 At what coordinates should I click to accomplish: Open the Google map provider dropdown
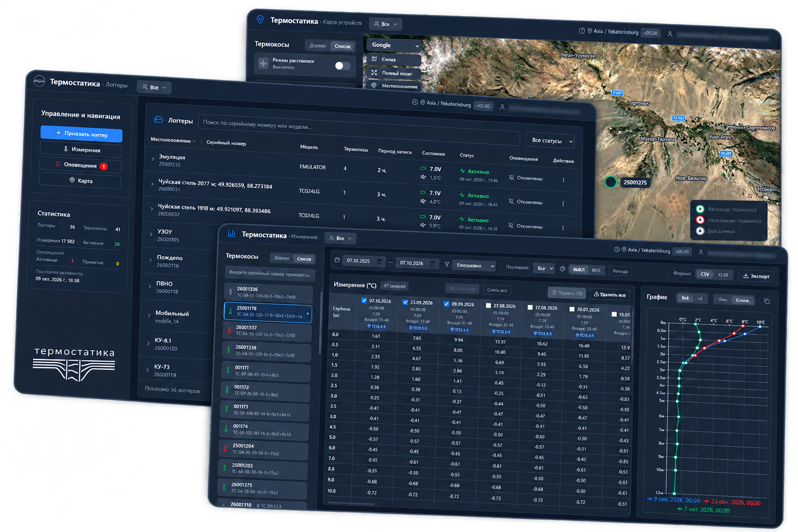point(395,45)
